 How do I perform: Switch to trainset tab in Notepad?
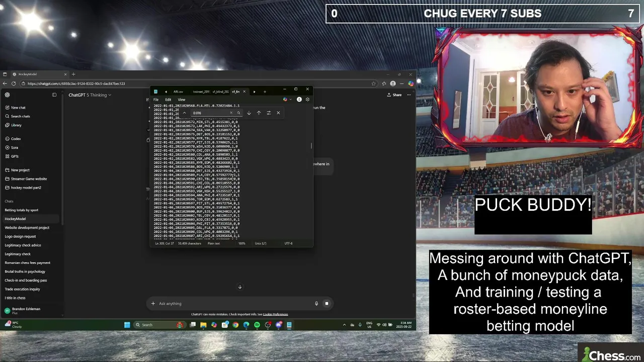(x=201, y=92)
